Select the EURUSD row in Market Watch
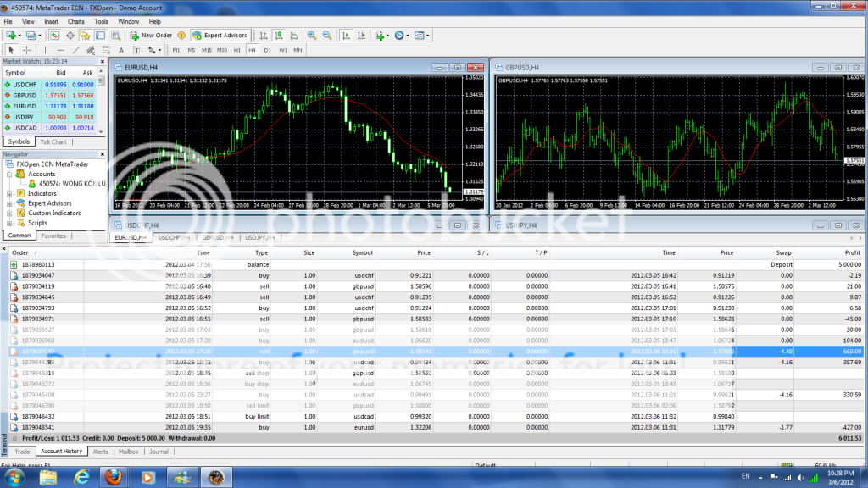 (25, 106)
